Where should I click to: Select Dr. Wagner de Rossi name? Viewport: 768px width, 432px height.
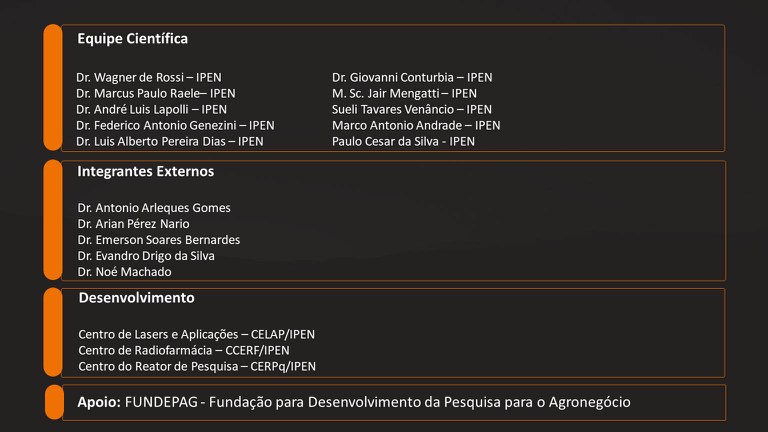(x=149, y=77)
